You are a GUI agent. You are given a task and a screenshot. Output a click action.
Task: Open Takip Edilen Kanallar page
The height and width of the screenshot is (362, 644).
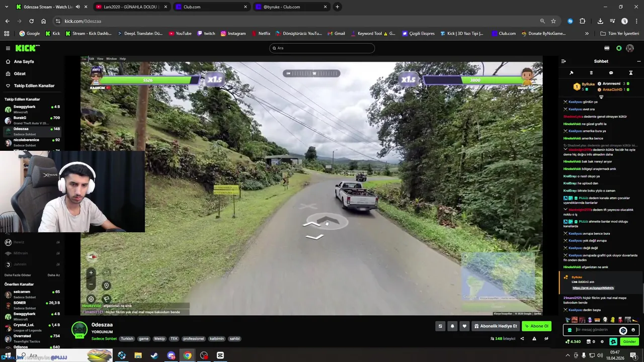coord(34,85)
